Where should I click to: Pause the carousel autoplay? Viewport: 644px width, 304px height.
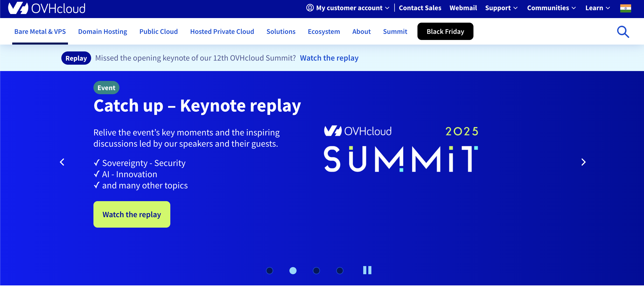coord(367,270)
